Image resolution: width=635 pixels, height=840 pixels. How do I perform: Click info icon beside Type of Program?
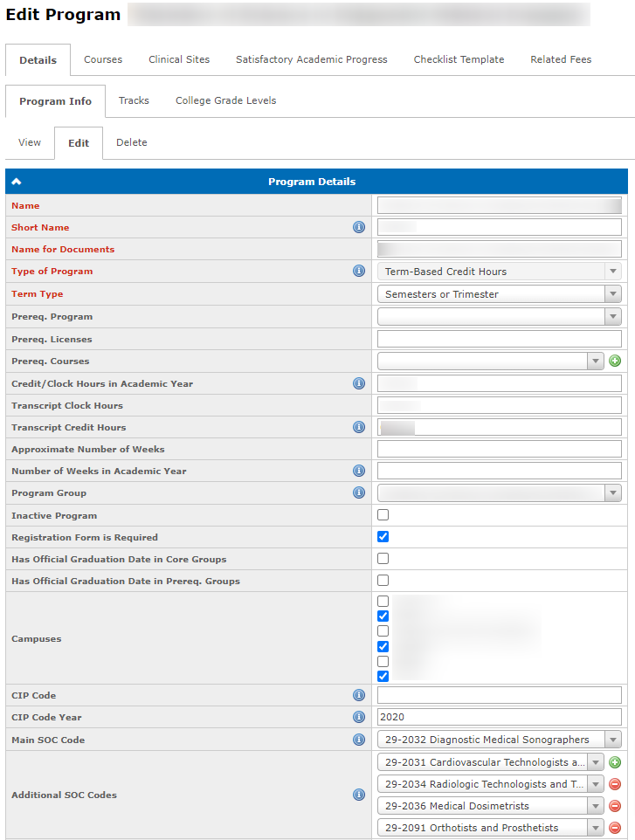[x=359, y=271]
